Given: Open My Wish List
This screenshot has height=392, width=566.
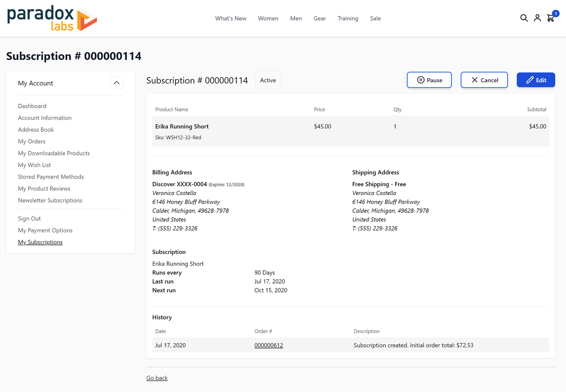Looking at the screenshot, I should [34, 165].
